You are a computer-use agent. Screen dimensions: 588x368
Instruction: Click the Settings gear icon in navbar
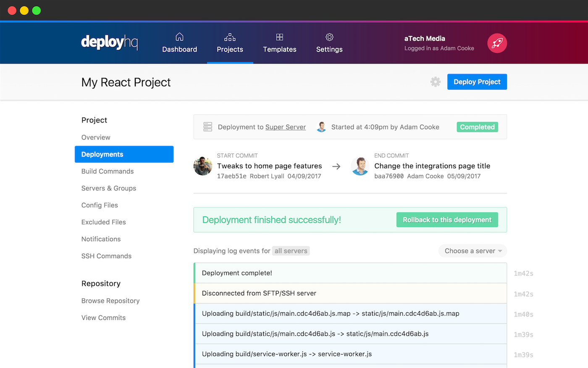pyautogui.click(x=329, y=37)
